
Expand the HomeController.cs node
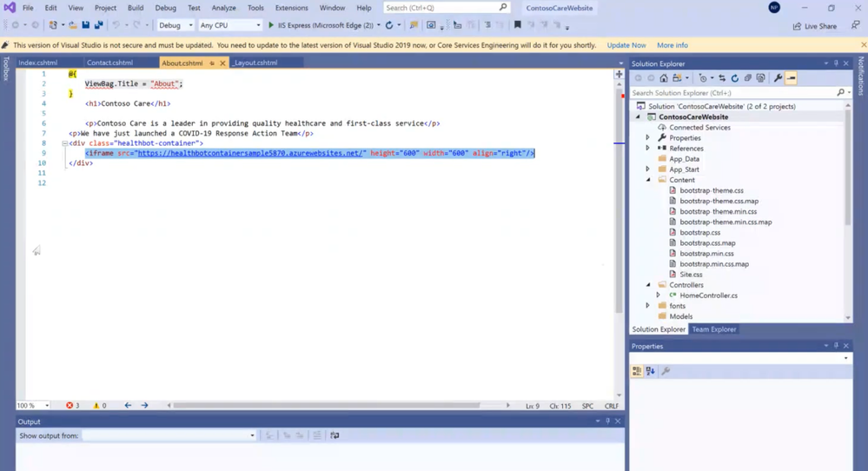click(659, 295)
